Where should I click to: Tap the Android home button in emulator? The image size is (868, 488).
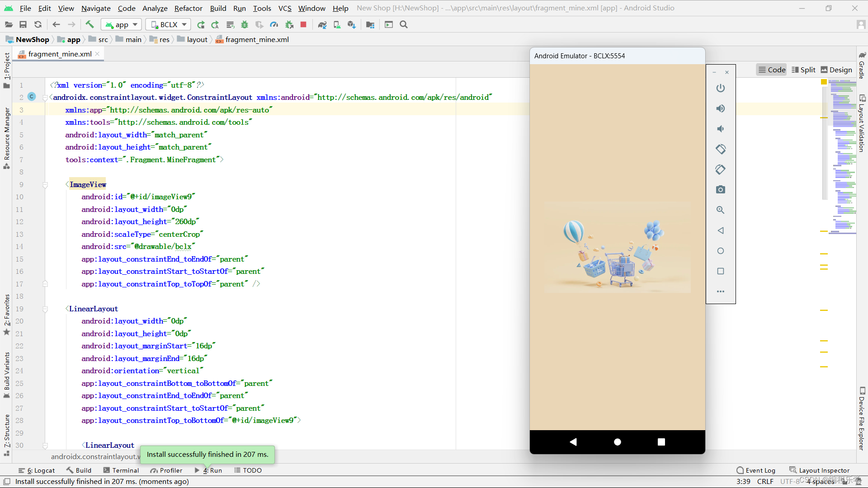tap(618, 442)
